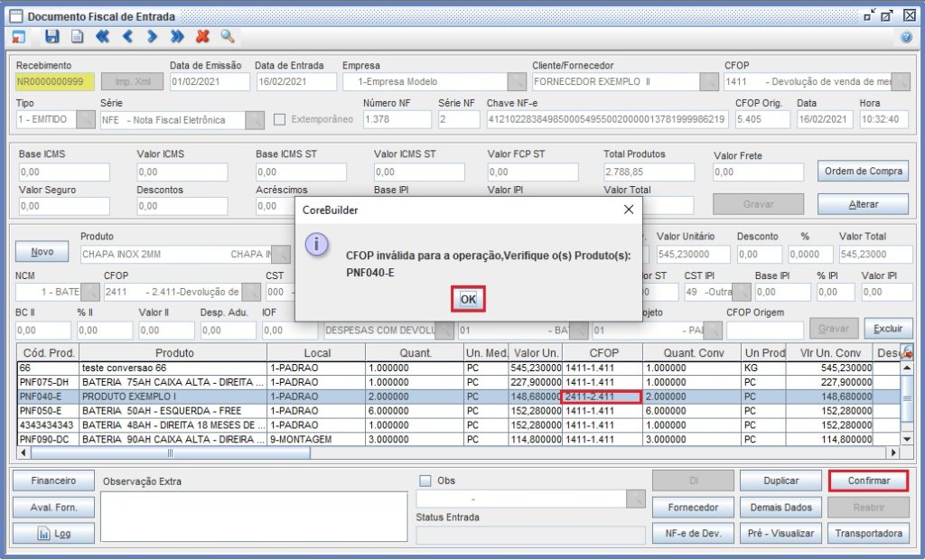The height and width of the screenshot is (560, 925).
Task: Toggle the Extemporâneo checkbox
Action: 280,119
